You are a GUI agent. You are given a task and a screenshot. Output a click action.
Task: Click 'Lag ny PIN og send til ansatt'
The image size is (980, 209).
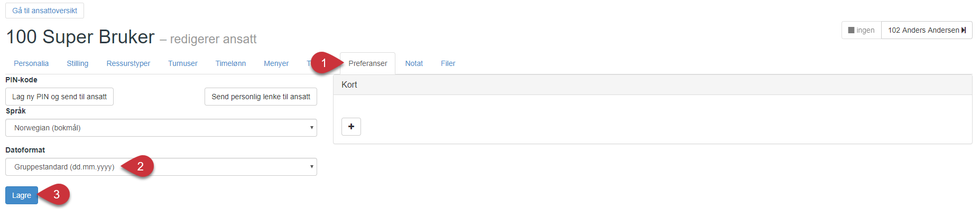click(59, 97)
